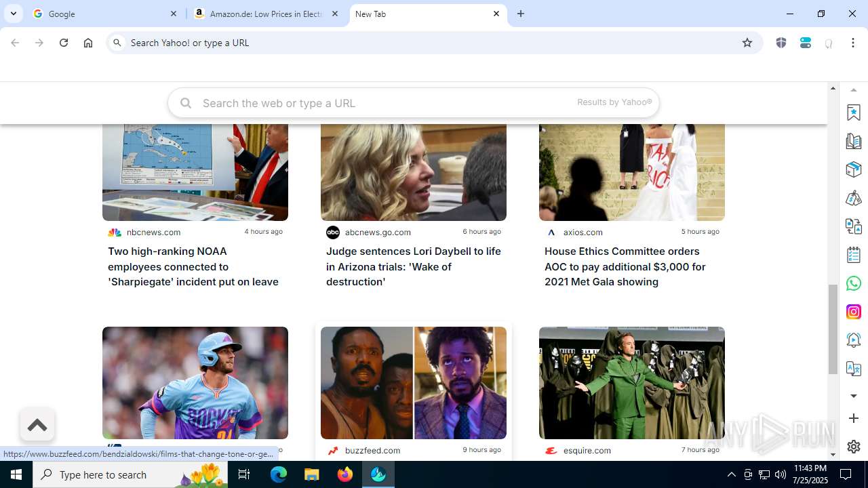Launch Microsoft Edge from the taskbar

pyautogui.click(x=279, y=474)
